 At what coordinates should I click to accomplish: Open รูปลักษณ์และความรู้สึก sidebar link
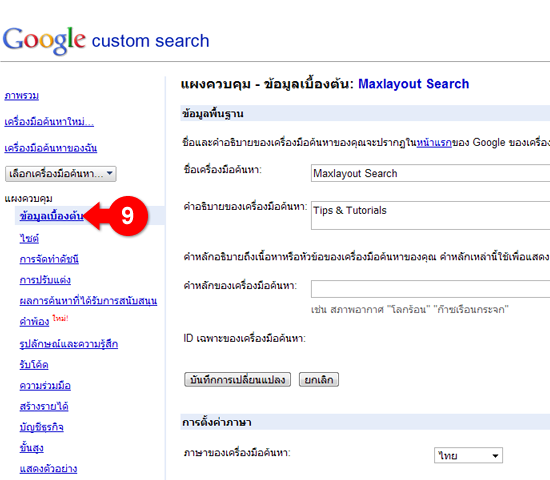(x=69, y=344)
